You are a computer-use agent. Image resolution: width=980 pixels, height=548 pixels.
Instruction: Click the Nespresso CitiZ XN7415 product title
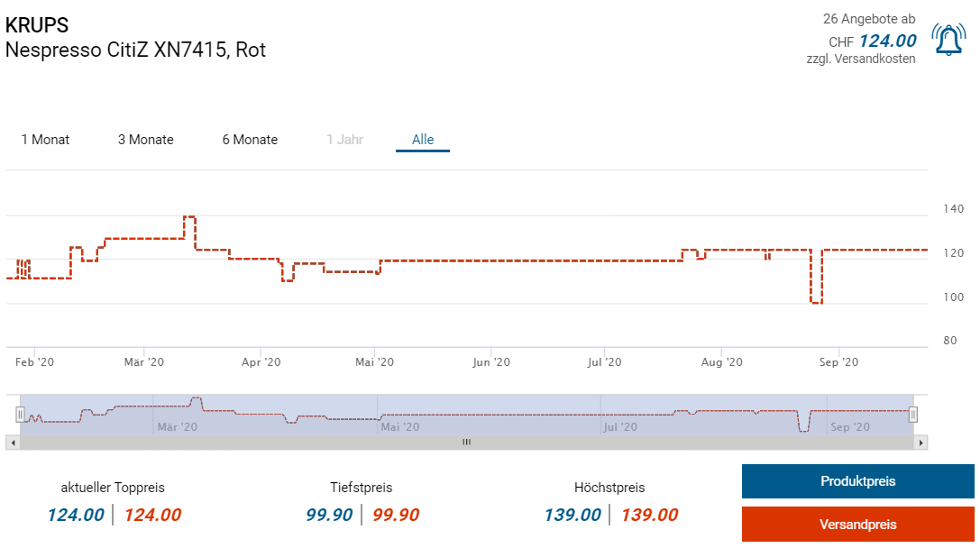pos(135,50)
